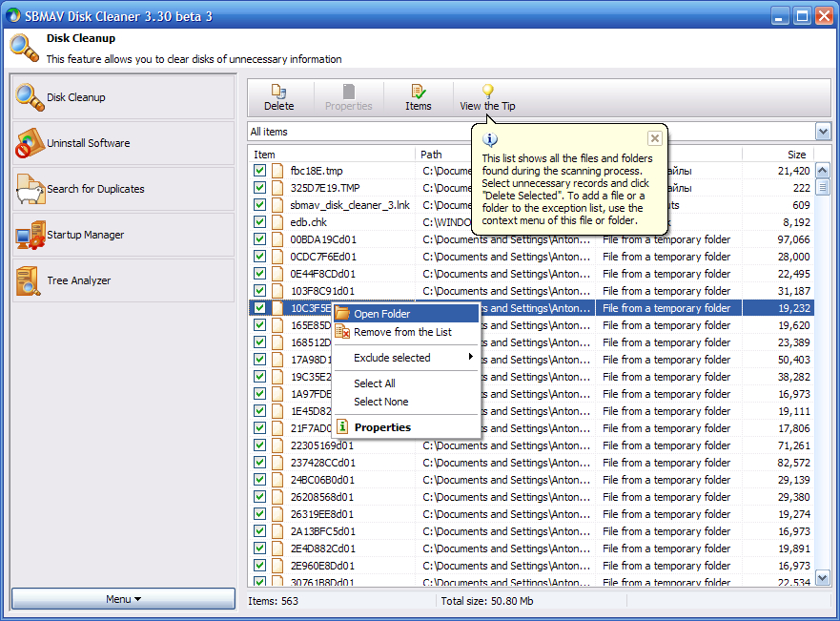Select the 103F8C91d01 row

point(531,291)
